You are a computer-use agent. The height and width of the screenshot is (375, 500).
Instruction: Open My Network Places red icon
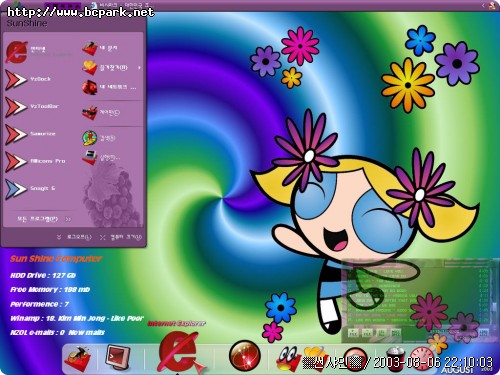[89, 87]
